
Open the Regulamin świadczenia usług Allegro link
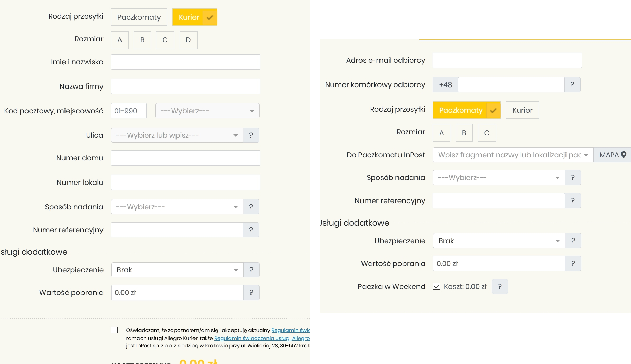click(262, 338)
